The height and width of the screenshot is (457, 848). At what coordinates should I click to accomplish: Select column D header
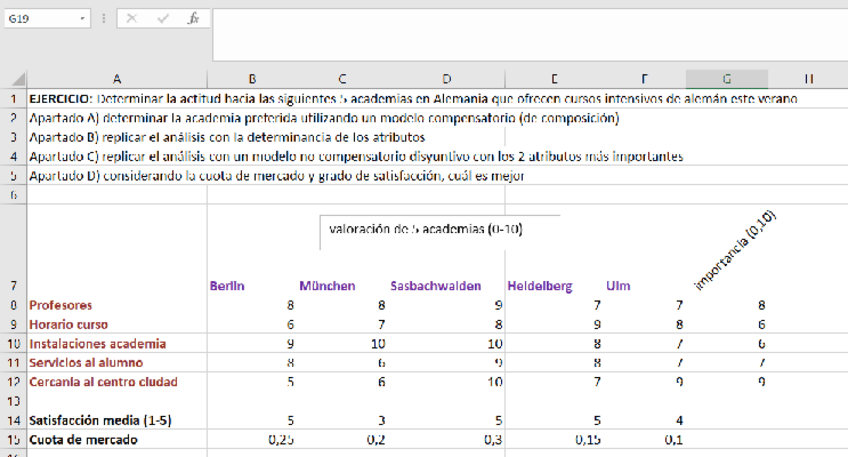click(446, 78)
